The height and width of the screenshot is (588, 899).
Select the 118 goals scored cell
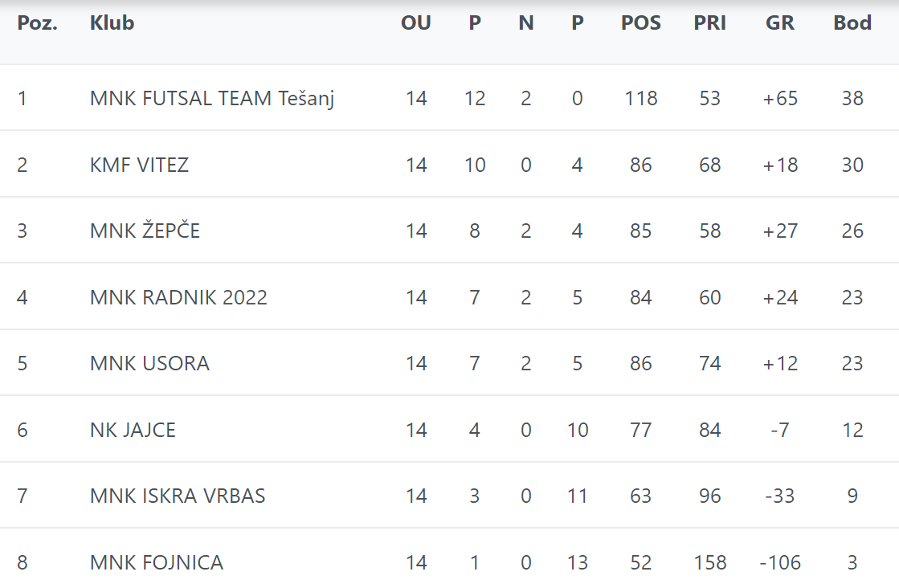(641, 99)
